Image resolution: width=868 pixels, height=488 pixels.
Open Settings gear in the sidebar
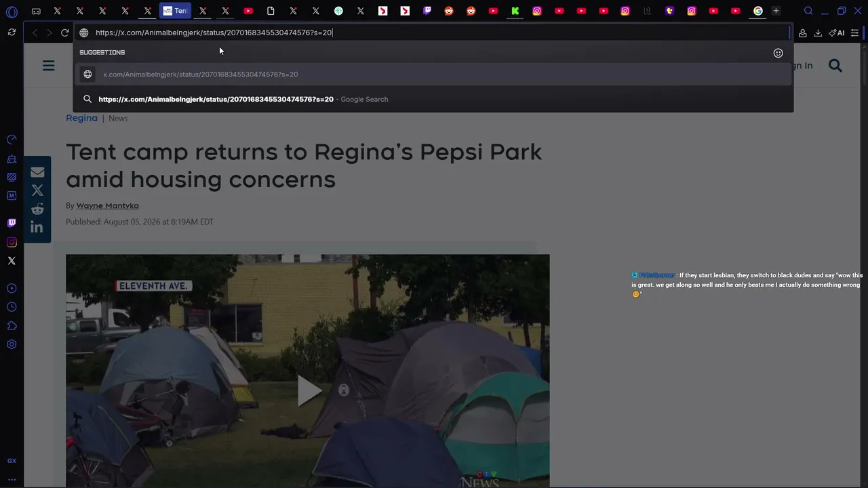click(x=12, y=344)
